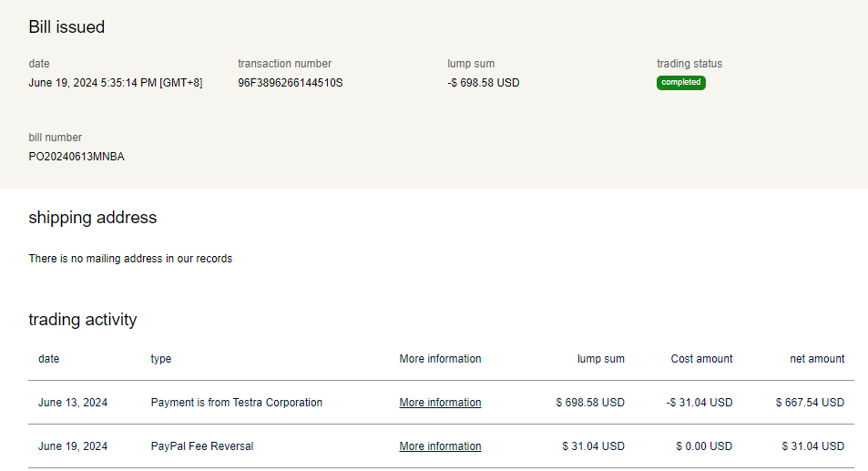The width and height of the screenshot is (868, 471).
Task: Click the bill issued date and time value
Action: point(116,83)
